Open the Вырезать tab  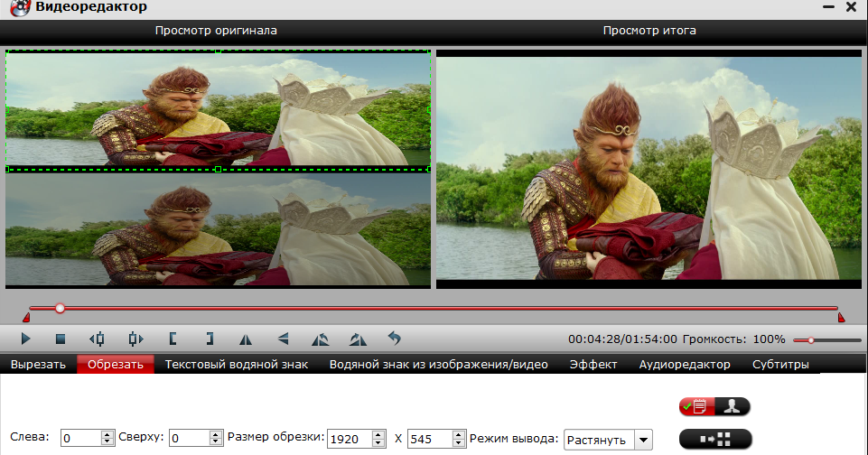(x=38, y=364)
